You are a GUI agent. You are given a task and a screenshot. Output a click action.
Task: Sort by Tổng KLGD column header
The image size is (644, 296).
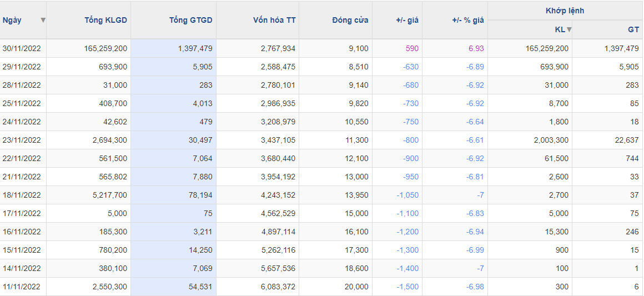[x=105, y=20]
